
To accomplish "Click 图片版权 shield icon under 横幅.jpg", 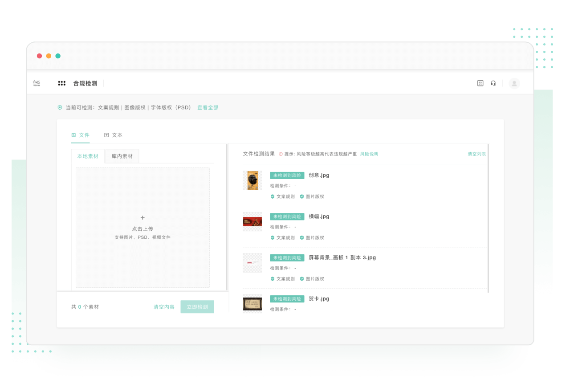I will click(x=301, y=238).
